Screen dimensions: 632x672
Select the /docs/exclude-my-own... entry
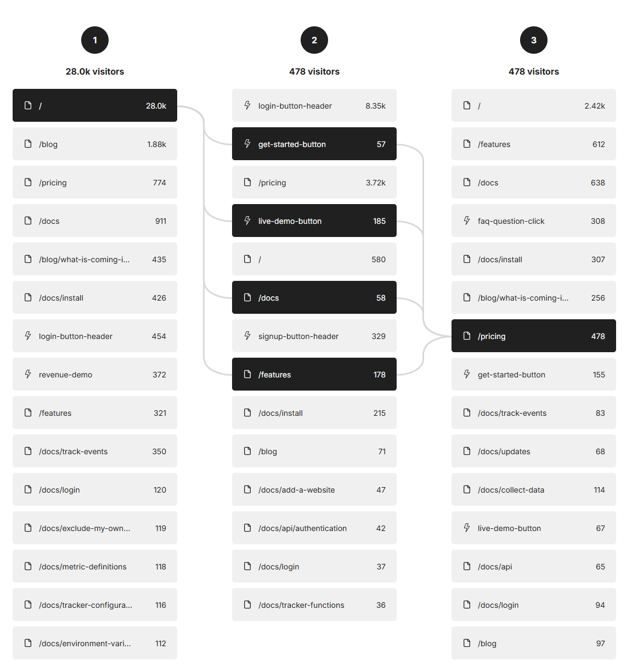tap(94, 528)
